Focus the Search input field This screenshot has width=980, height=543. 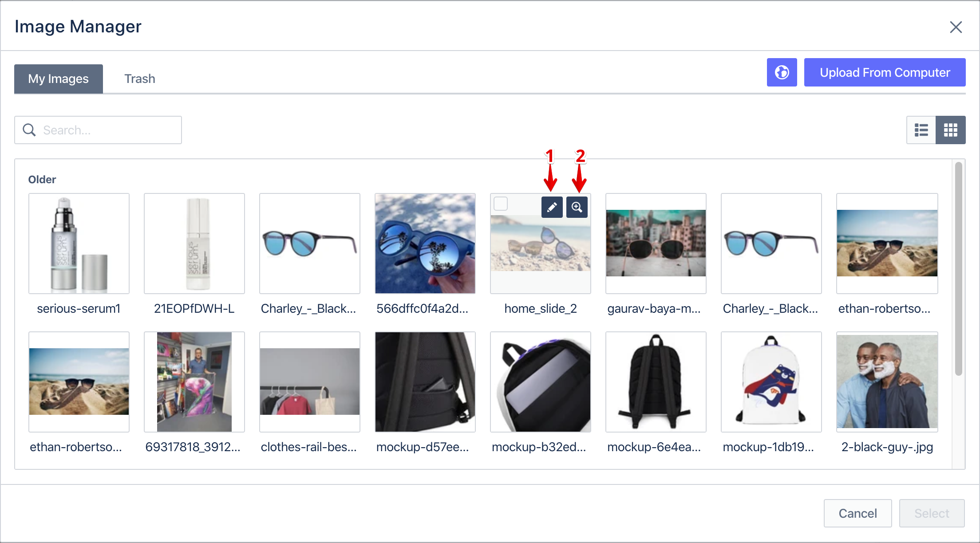click(98, 130)
